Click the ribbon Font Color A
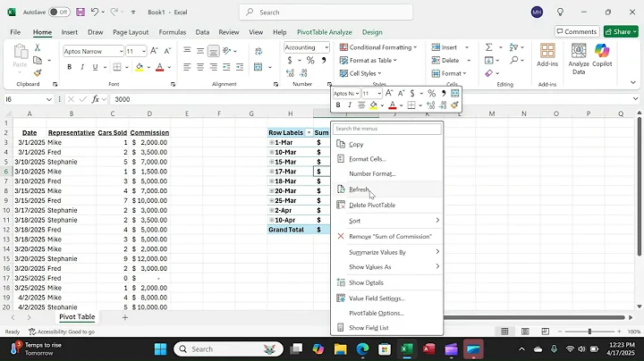 pyautogui.click(x=160, y=67)
